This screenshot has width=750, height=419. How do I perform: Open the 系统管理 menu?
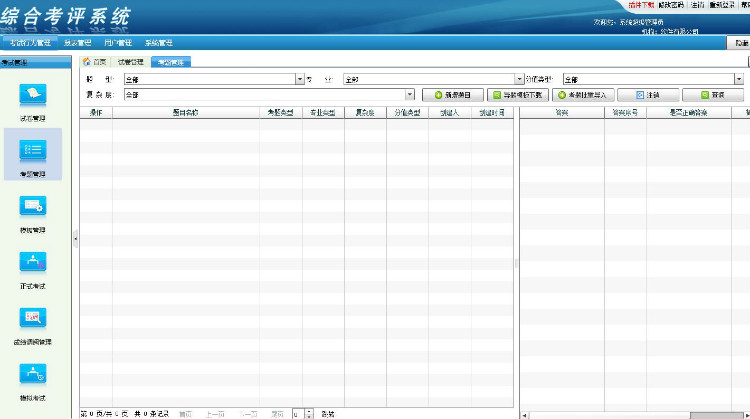click(159, 43)
